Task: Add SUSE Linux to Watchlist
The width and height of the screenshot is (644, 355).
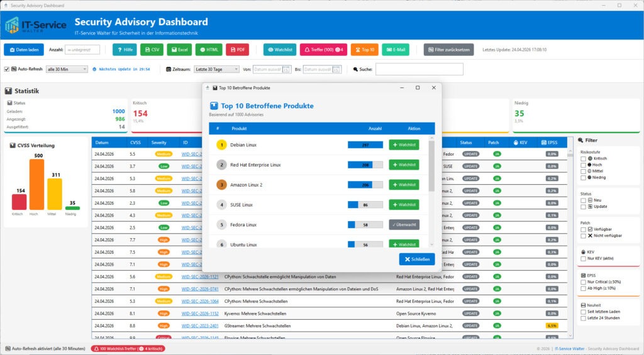Action: 404,205
